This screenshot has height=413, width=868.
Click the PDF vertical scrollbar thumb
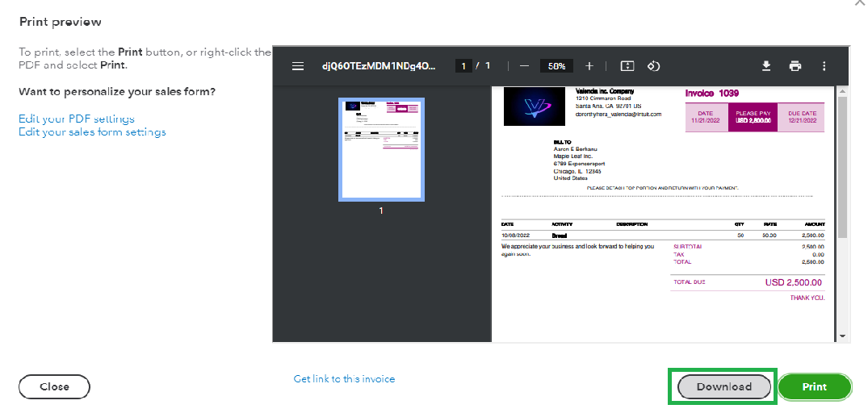(842, 167)
